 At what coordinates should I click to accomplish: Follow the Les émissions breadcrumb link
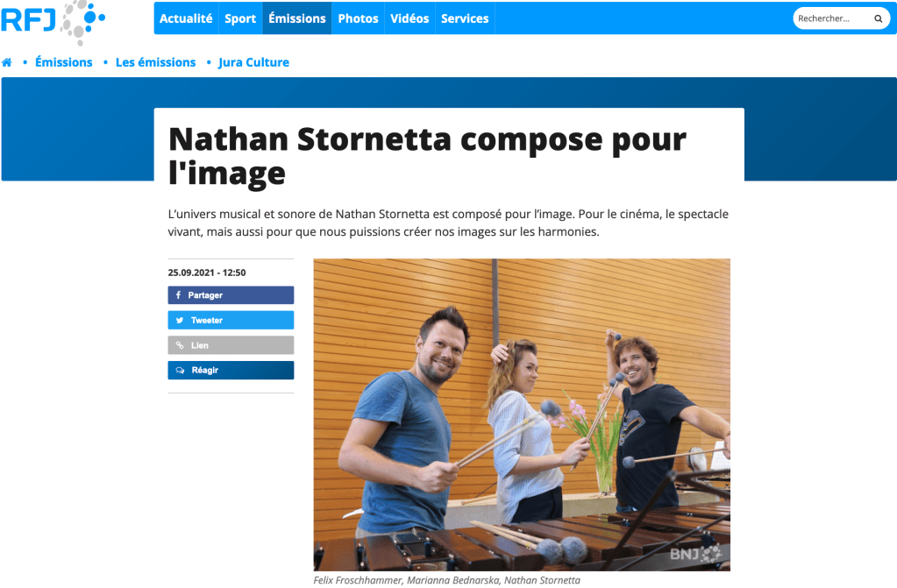pyautogui.click(x=155, y=62)
